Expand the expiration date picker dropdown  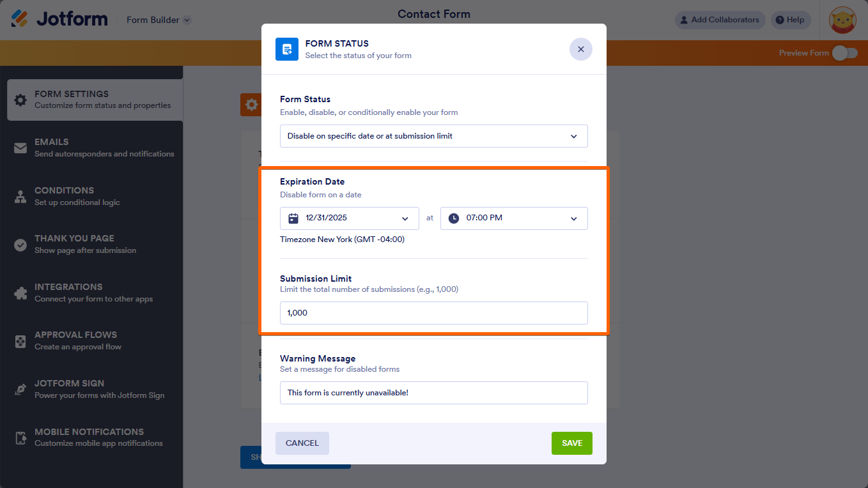(x=405, y=218)
